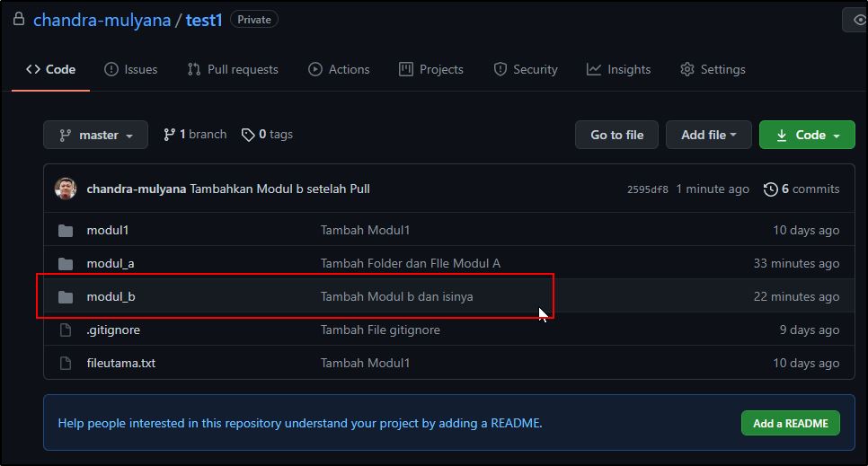The image size is (868, 466).
Task: Open the Add file dropdown
Action: pyautogui.click(x=708, y=135)
